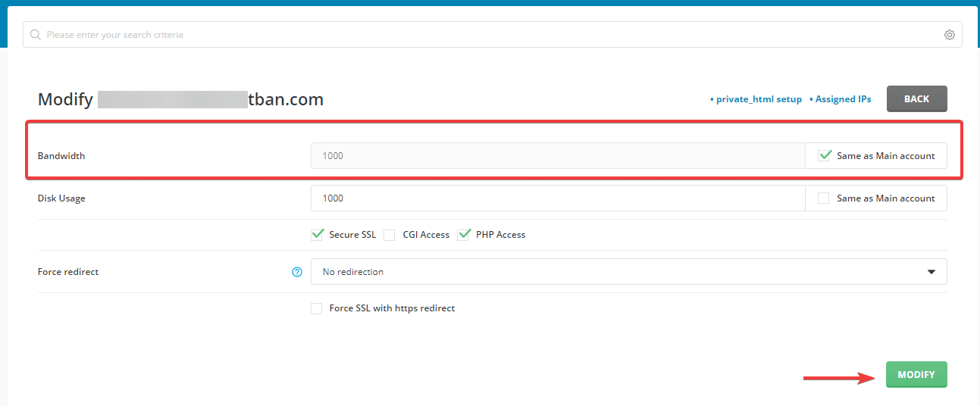
Task: Click the green MODIFY button
Action: 916,374
